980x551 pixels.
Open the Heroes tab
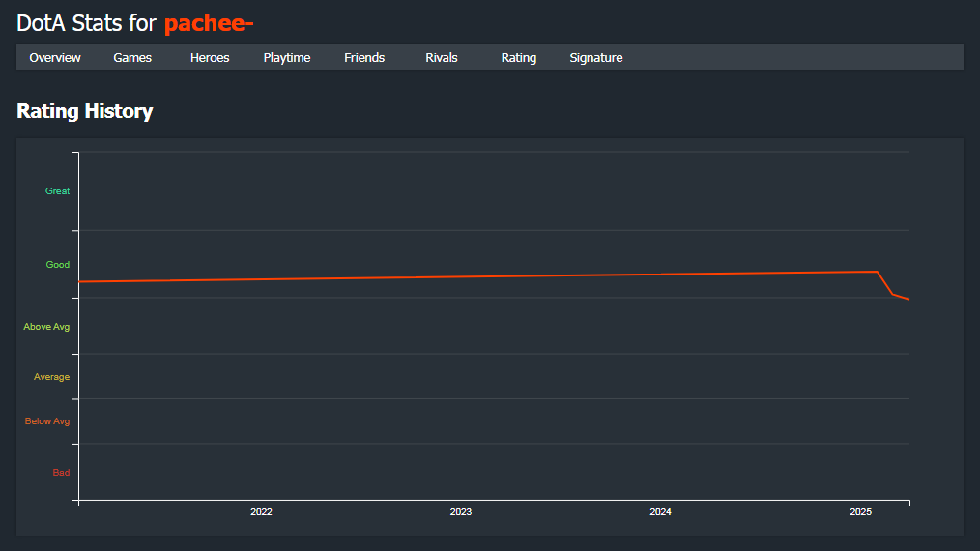click(210, 58)
